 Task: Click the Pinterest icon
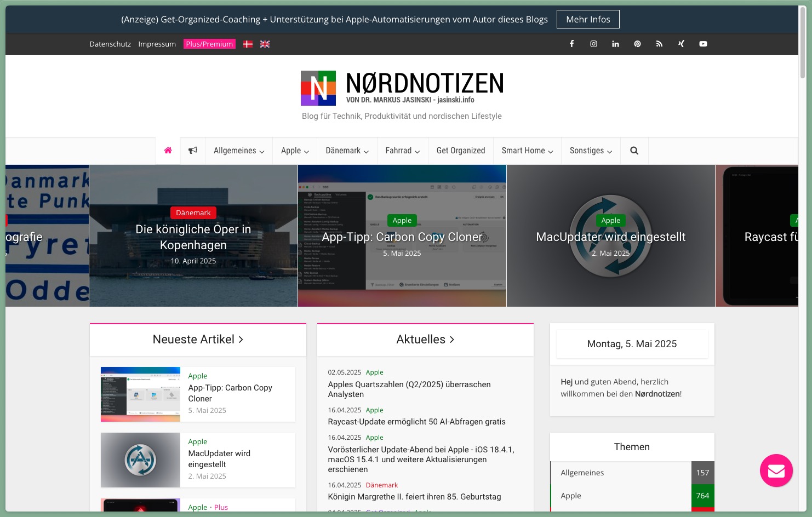tap(637, 44)
